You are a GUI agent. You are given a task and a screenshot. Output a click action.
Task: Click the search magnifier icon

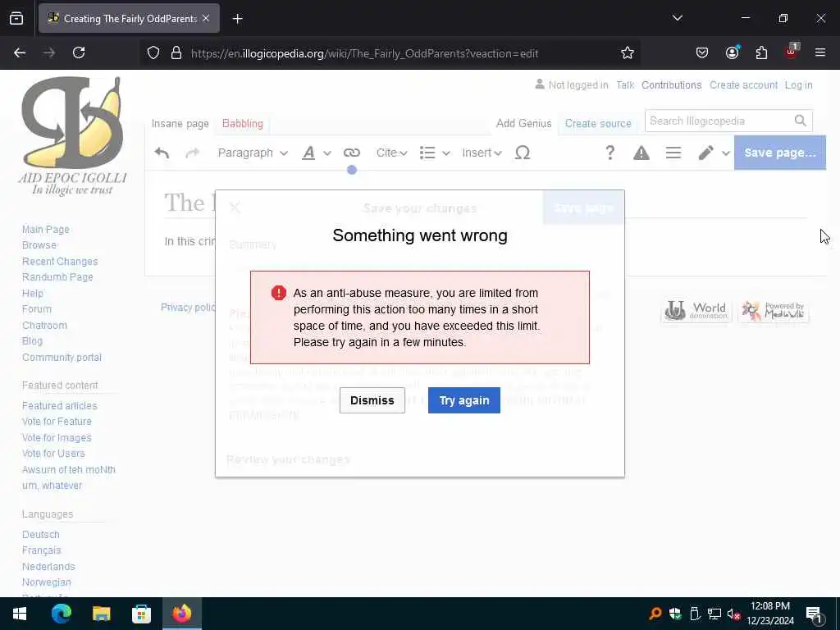pyautogui.click(x=801, y=121)
